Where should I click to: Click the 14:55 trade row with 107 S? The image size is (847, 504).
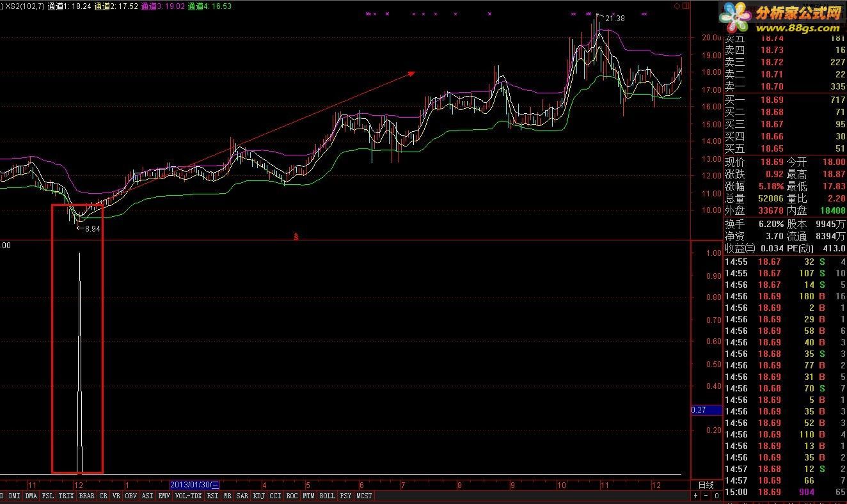[785, 273]
